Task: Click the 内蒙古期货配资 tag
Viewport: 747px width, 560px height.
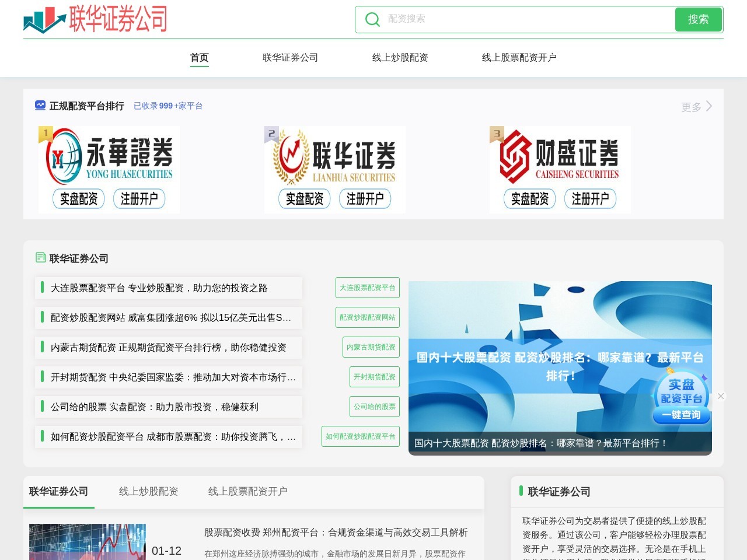Action: (x=371, y=347)
